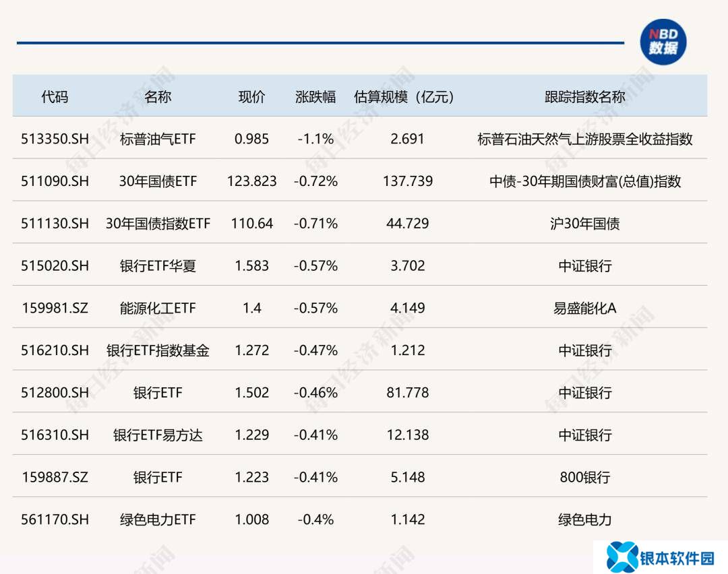The image size is (728, 574).
Task: Open the 银行ETF指数基金 entry
Action: coord(158,350)
